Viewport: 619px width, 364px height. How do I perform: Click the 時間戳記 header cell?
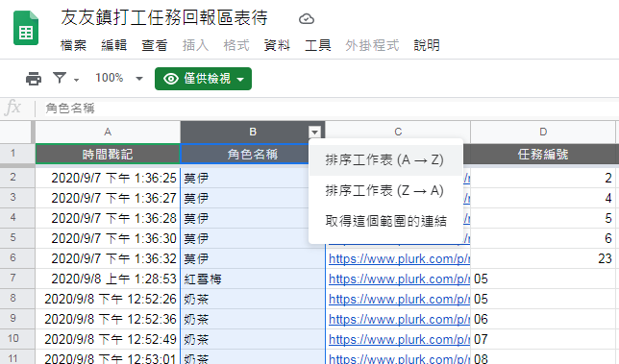(108, 154)
